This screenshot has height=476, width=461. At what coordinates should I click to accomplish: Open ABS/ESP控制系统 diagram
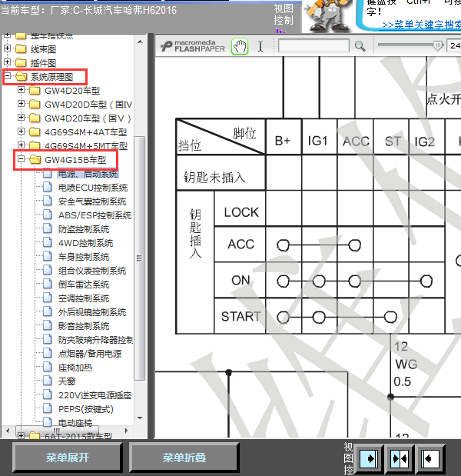[x=95, y=215]
